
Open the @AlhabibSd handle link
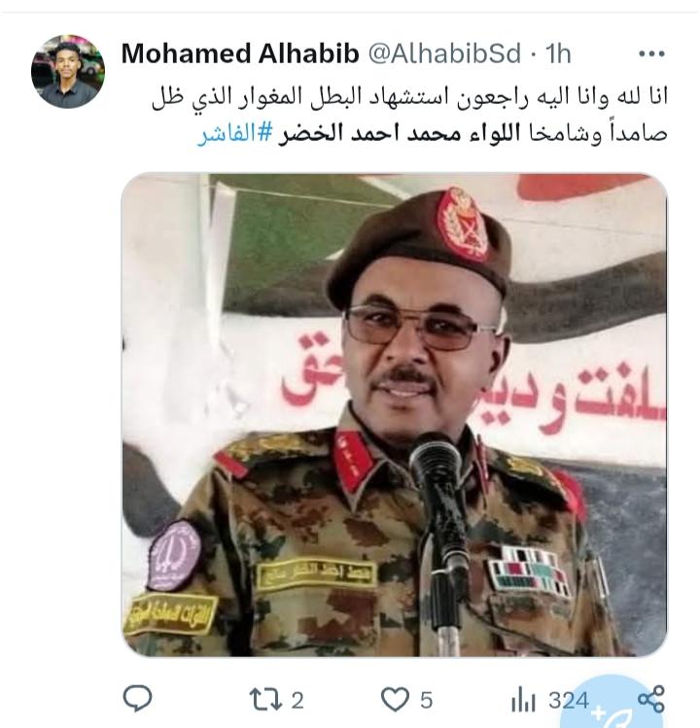point(444,53)
